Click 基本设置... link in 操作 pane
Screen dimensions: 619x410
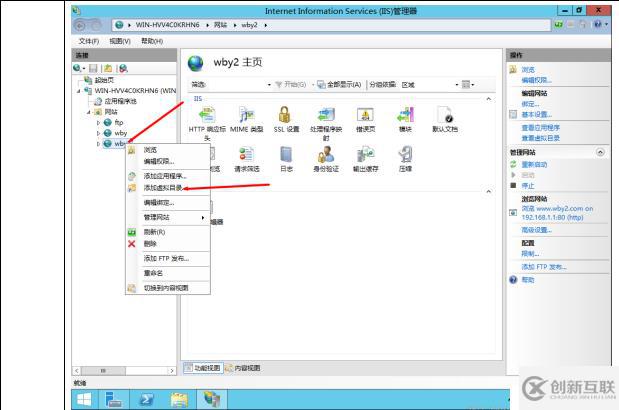coord(536,114)
